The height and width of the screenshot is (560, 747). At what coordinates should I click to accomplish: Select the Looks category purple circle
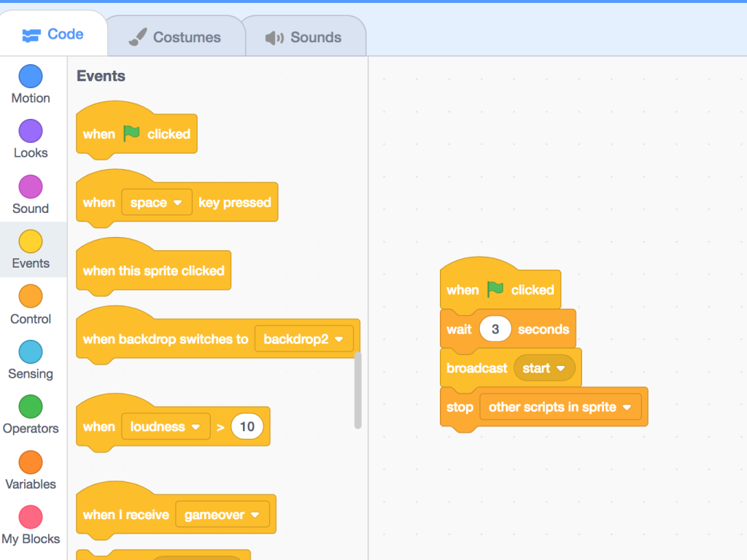pos(31,131)
